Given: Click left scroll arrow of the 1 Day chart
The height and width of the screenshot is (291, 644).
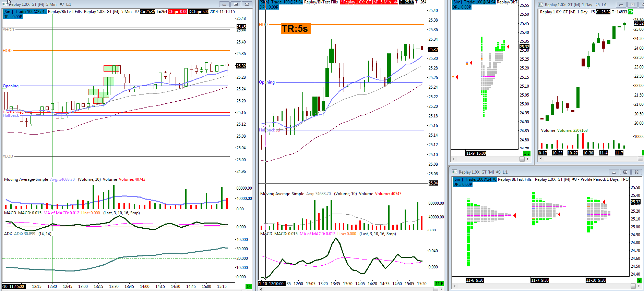Looking at the screenshot, I should (x=540, y=159).
